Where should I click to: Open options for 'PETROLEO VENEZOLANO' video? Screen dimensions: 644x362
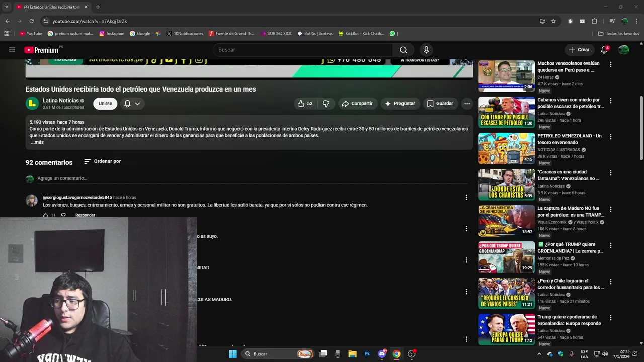[x=611, y=137]
